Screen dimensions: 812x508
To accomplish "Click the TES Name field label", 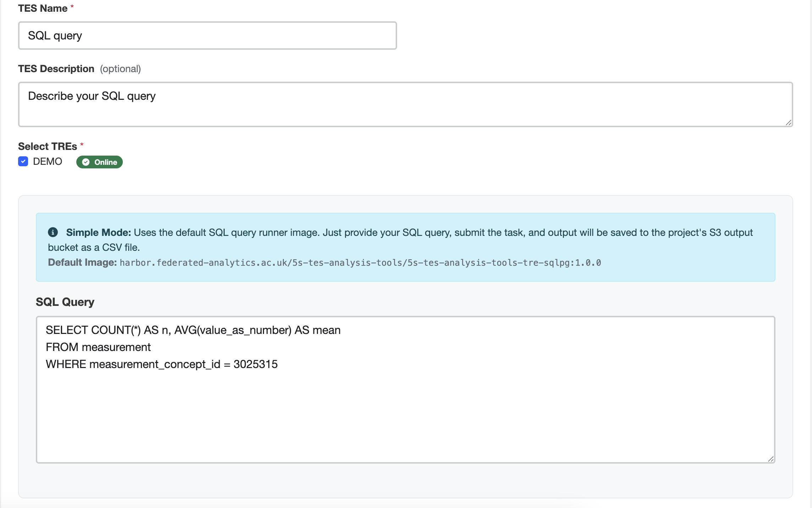I will [43, 8].
